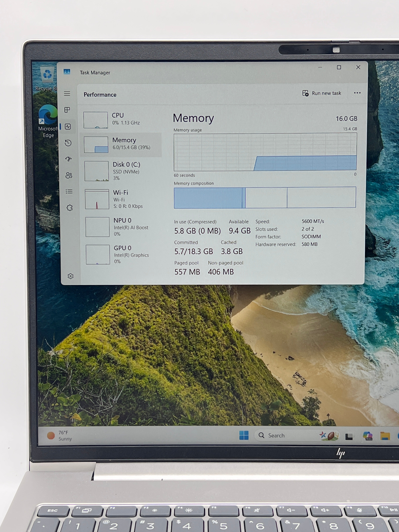The image size is (399, 532).
Task: Select the Performance page icon in sidebar
Action: coord(68,127)
